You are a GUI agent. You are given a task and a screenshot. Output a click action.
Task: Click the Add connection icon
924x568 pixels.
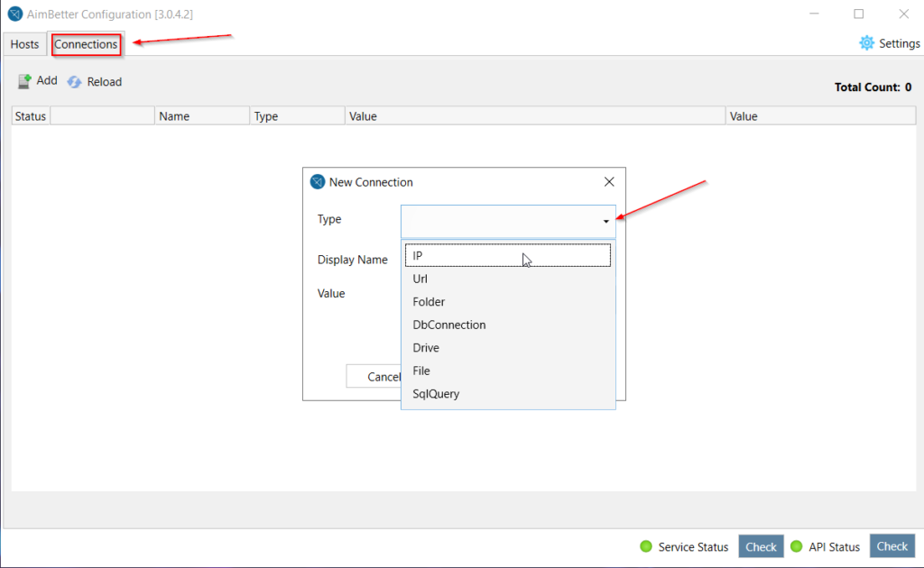pyautogui.click(x=24, y=81)
